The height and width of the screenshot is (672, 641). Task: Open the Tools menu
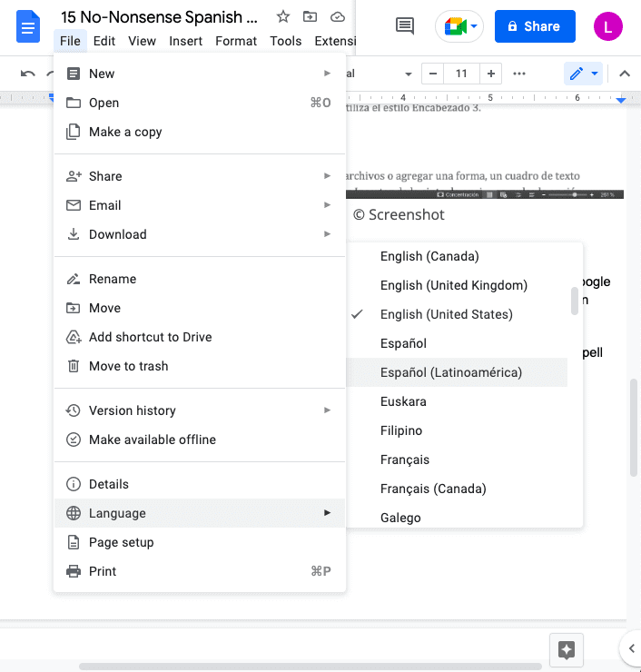tap(285, 41)
